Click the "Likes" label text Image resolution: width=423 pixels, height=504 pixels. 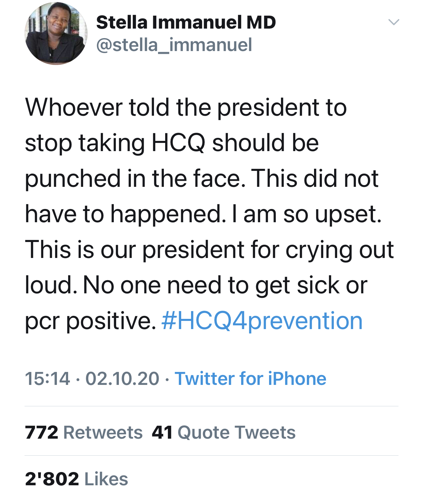coord(106,479)
